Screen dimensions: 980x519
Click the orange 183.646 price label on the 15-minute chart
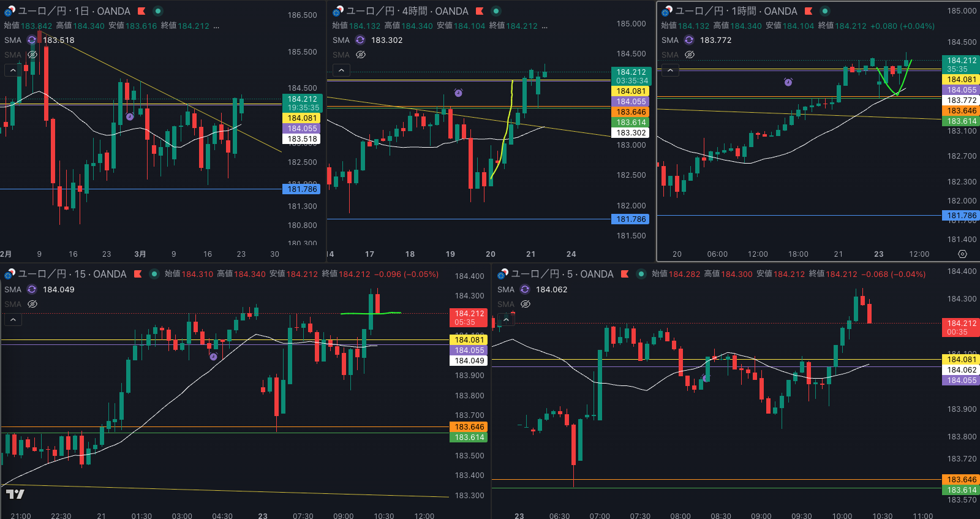469,427
